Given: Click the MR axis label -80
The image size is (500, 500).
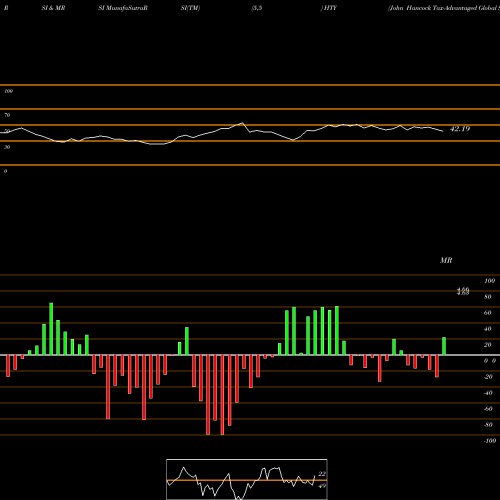Looking at the screenshot, I should pyautogui.click(x=488, y=425).
